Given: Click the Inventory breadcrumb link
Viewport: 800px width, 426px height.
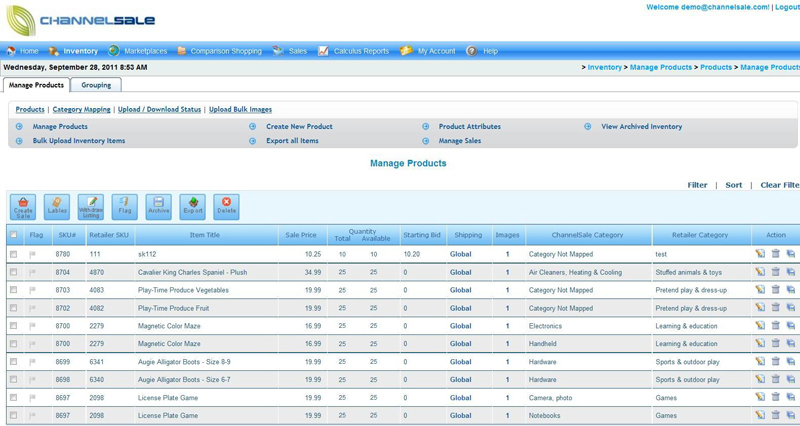Looking at the screenshot, I should point(605,67).
